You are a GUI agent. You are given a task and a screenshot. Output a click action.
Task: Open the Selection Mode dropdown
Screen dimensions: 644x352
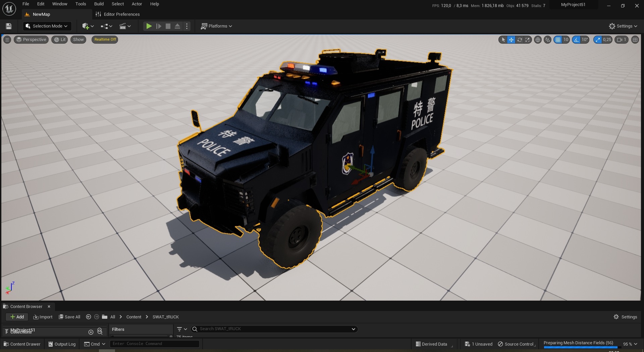click(47, 26)
